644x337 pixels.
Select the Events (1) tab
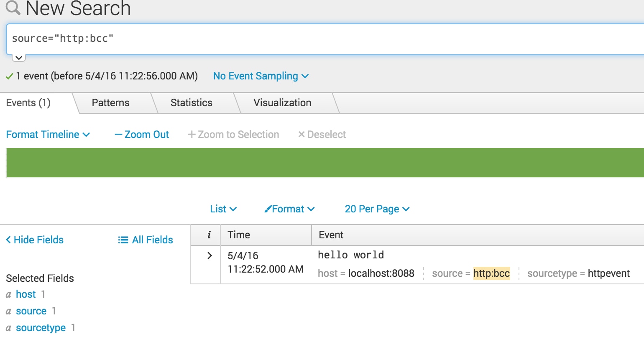(28, 103)
